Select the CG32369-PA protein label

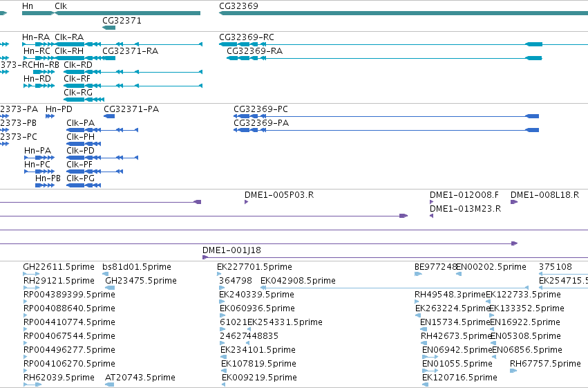click(261, 123)
